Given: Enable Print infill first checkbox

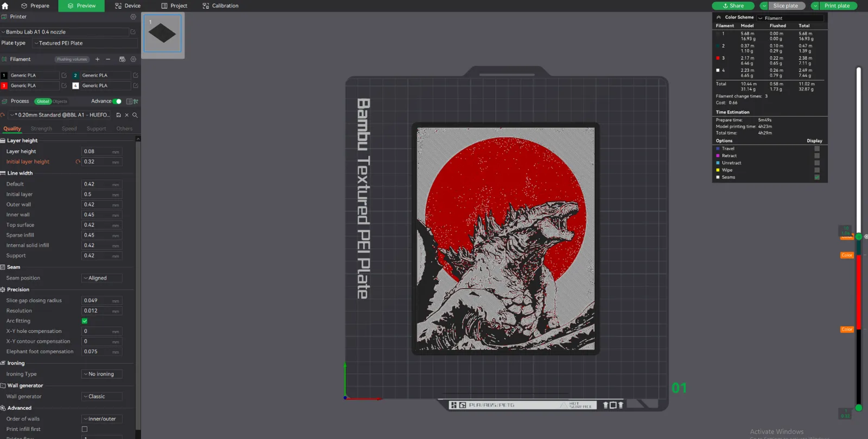Looking at the screenshot, I should pos(85,429).
